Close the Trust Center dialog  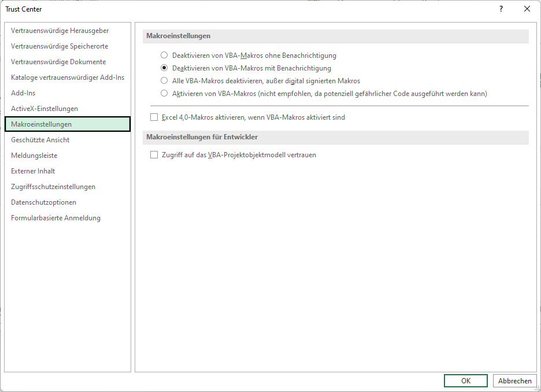tap(527, 9)
